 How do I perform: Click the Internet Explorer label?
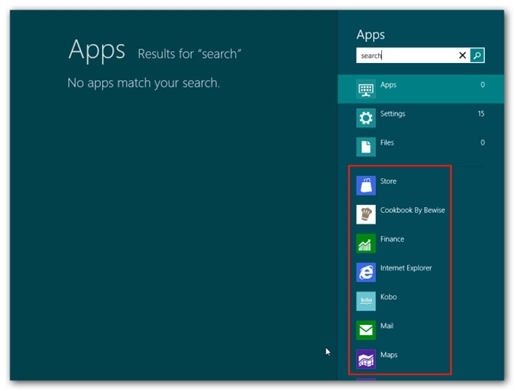click(x=406, y=268)
